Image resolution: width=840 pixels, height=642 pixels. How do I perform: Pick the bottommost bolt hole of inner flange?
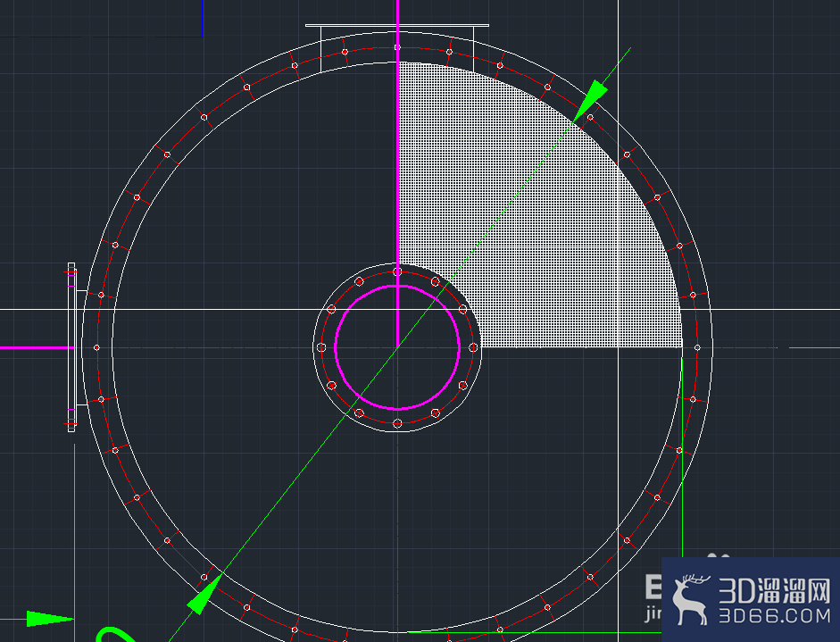[397, 423]
